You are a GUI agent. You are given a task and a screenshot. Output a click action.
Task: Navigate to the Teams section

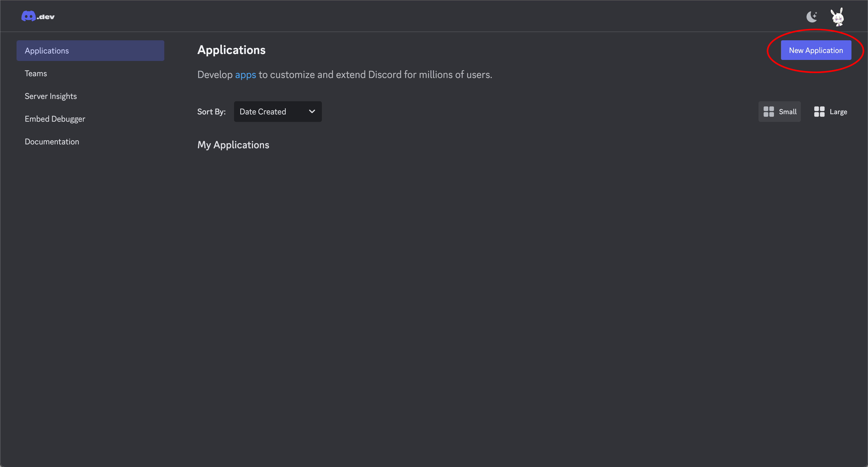click(36, 73)
